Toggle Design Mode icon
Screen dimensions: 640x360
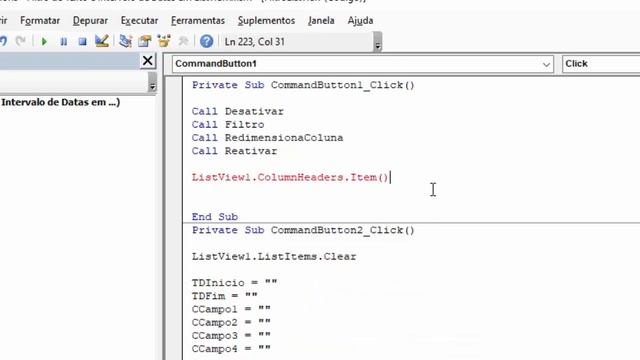click(x=102, y=41)
